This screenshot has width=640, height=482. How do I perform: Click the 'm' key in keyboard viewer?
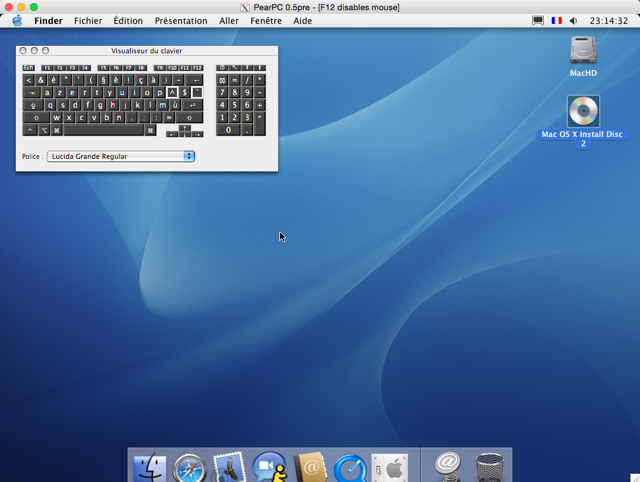click(x=163, y=105)
